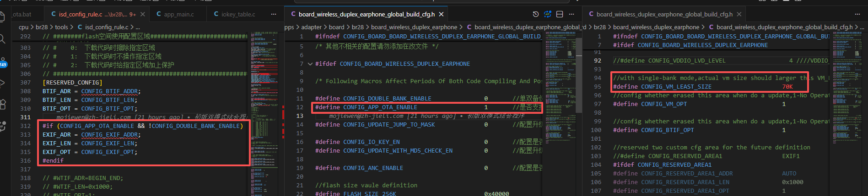
Task: Close middle group's board_wireless_duplex_earphone_global_build_cfg.h tab
Action: point(441,14)
